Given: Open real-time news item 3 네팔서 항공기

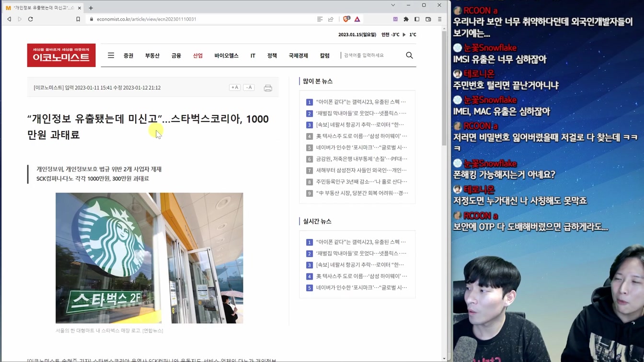Looking at the screenshot, I should [x=360, y=265].
